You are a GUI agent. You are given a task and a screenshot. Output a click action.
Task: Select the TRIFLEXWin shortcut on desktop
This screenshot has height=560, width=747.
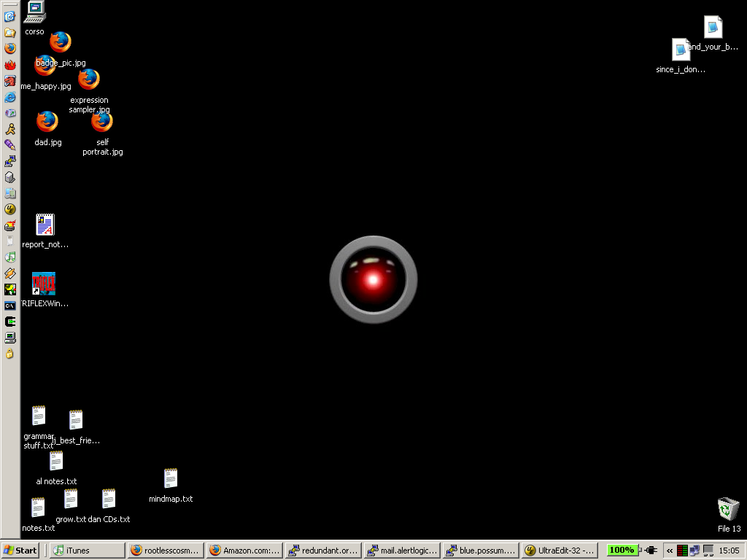[x=44, y=284]
